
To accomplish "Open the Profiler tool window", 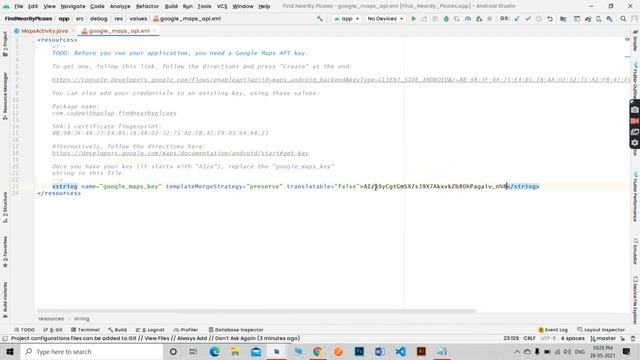I will coord(186,330).
